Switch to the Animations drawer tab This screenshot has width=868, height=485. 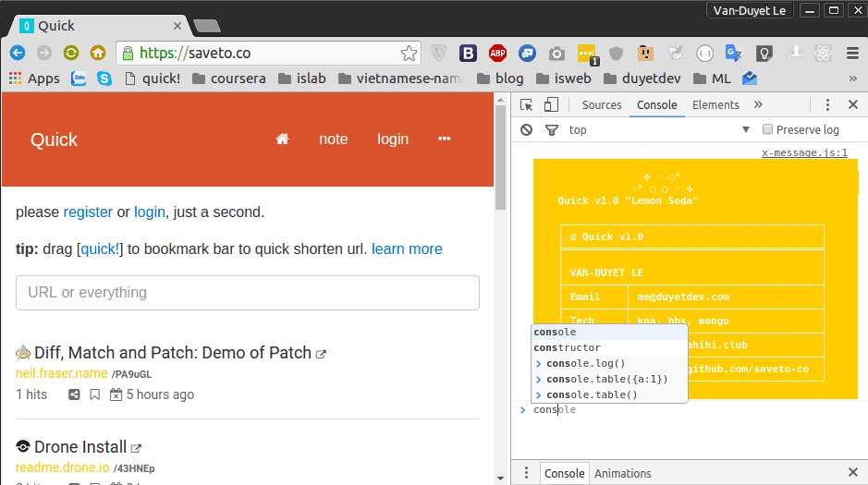622,473
